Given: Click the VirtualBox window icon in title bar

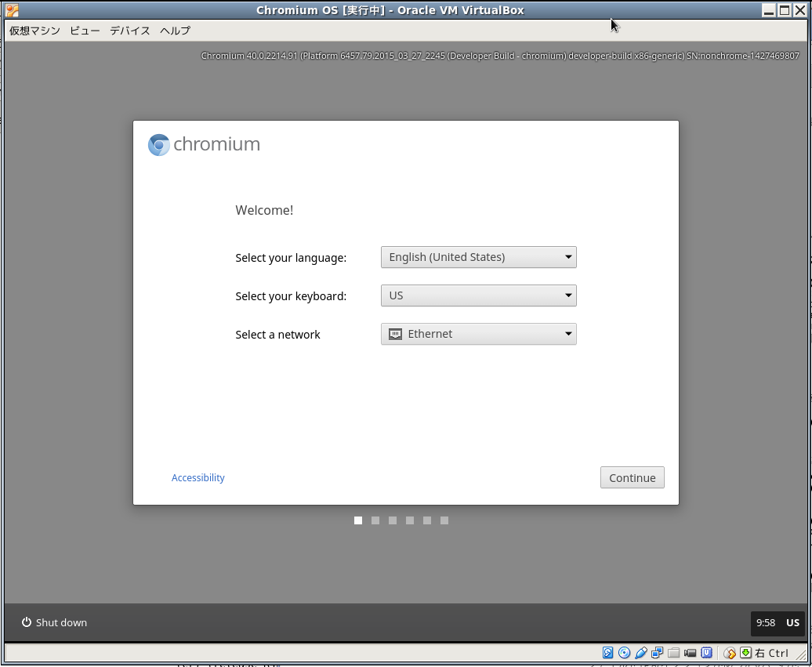Looking at the screenshot, I should tap(12, 10).
